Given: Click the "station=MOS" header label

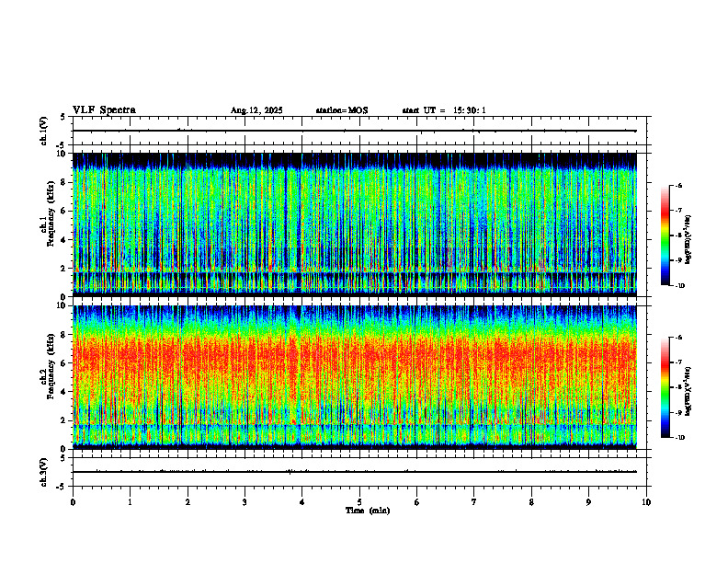Looking at the screenshot, I should point(342,110).
